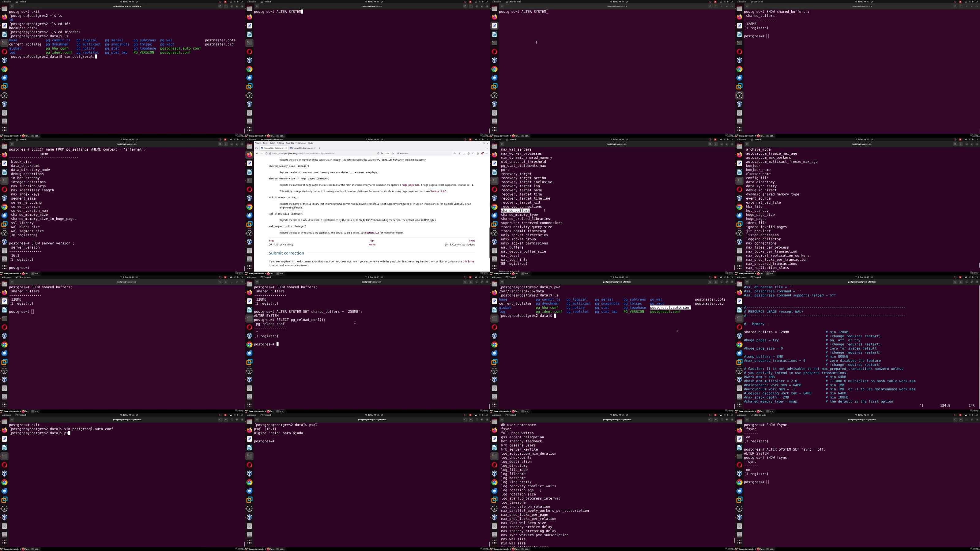Image resolution: width=980 pixels, height=551 pixels.
Task: Open Chrome dock icon in 11:41 screenshot
Action: pyautogui.click(x=5, y=69)
